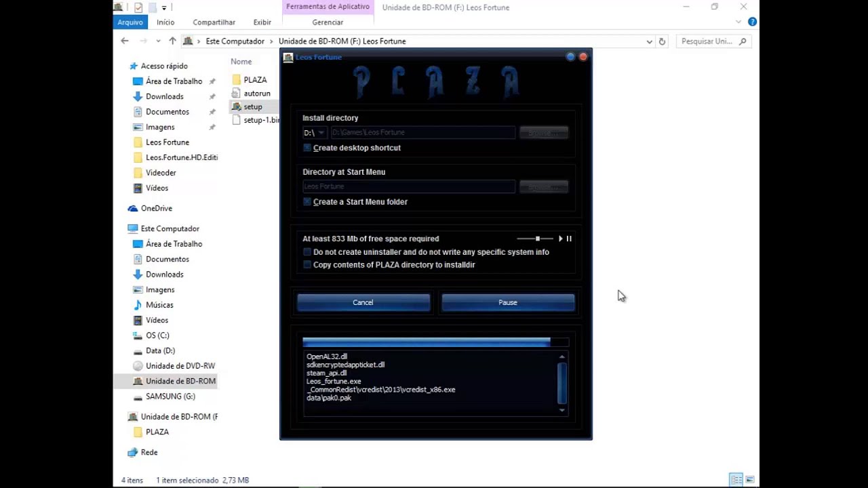
Task: Select the setup-1.bin file
Action: (256, 120)
